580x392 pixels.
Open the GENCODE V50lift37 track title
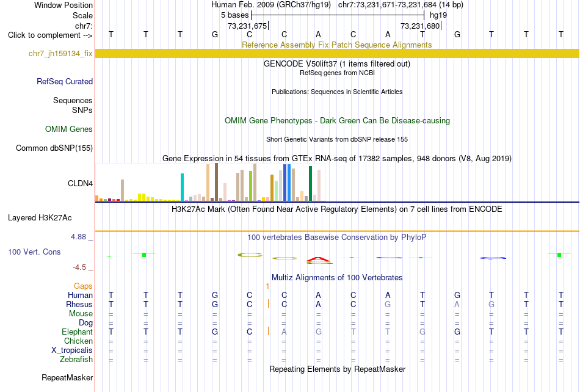(336, 64)
